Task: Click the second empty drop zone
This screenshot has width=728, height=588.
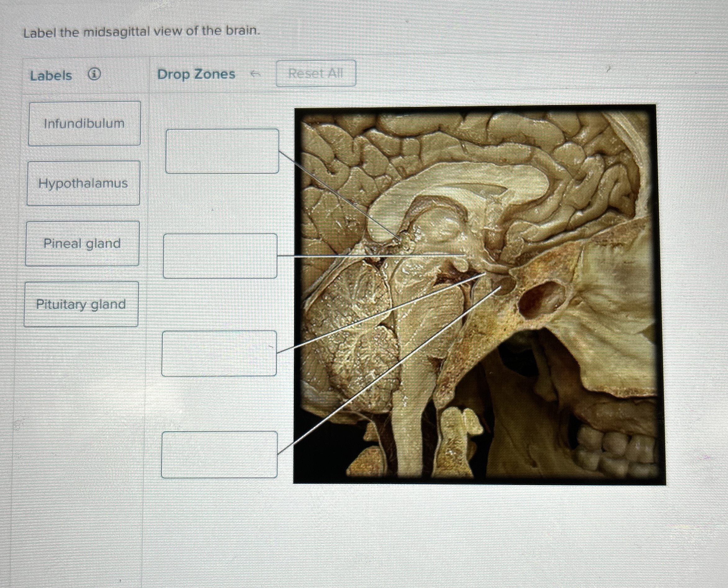Action: click(x=220, y=256)
